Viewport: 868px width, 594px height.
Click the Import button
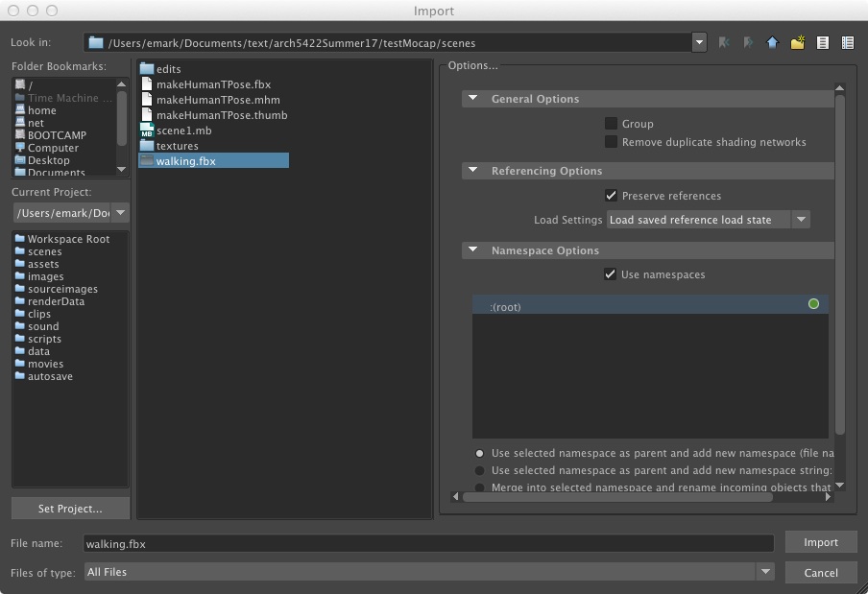pyautogui.click(x=821, y=542)
